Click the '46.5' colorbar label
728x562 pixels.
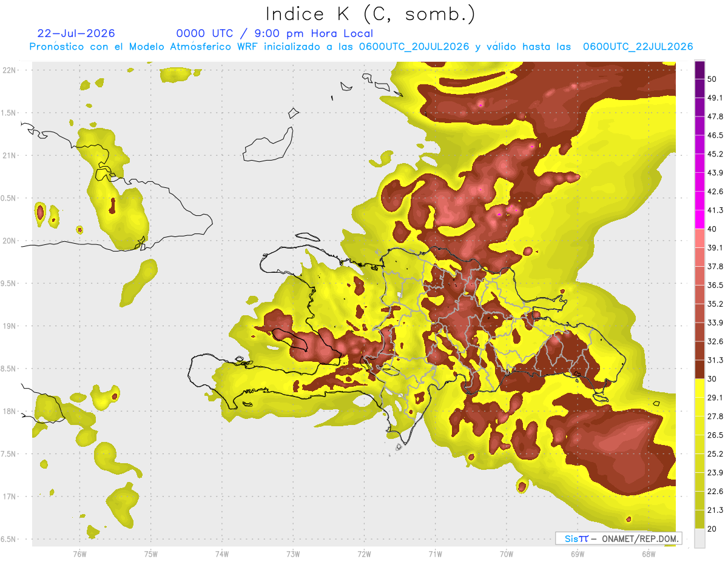(715, 135)
